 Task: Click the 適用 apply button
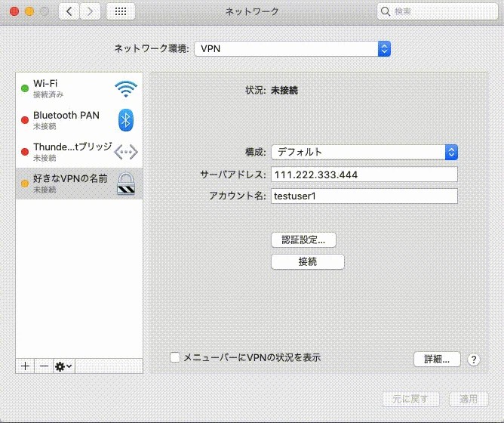pyautogui.click(x=469, y=399)
